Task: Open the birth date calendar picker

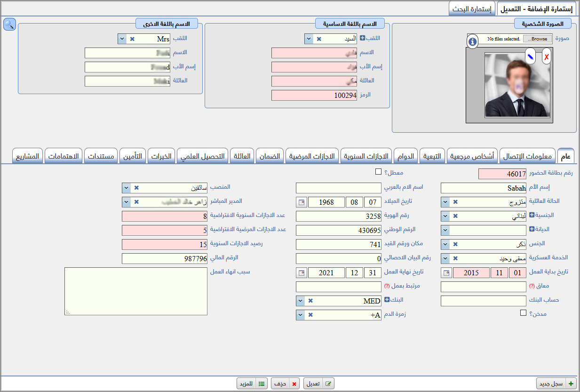Action: [x=301, y=202]
